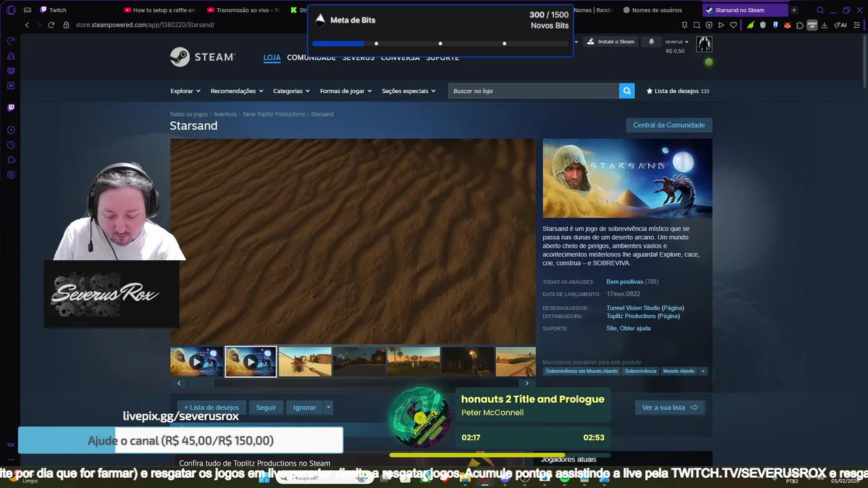
Task: Open Tunnel Vision Studio developer link
Action: (633, 308)
